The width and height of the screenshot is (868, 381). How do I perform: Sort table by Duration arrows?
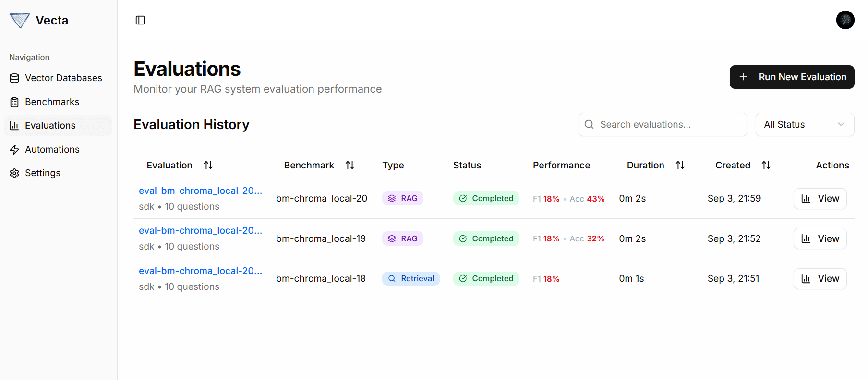(680, 165)
